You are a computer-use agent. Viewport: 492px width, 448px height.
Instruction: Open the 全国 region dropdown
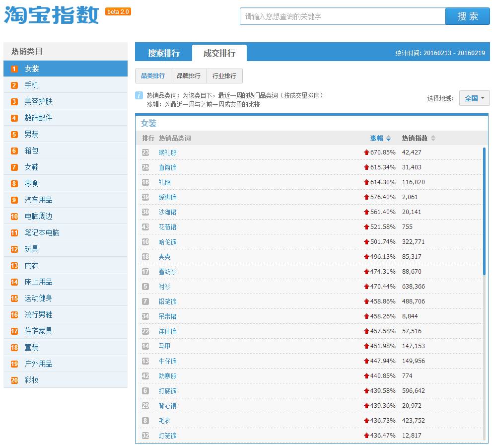(x=475, y=98)
